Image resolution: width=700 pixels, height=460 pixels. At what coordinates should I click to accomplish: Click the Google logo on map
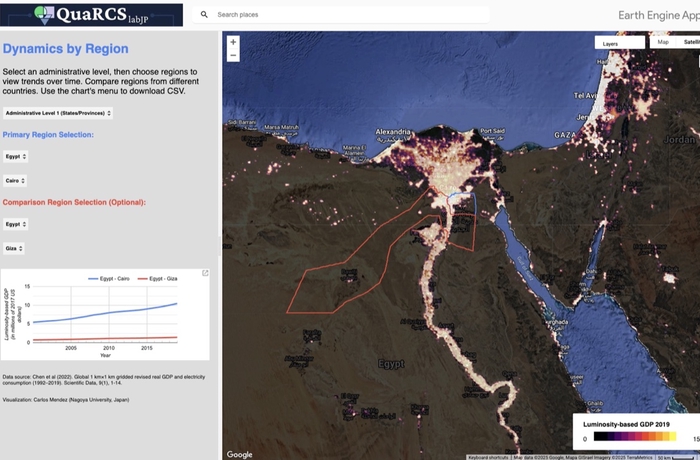click(x=240, y=454)
